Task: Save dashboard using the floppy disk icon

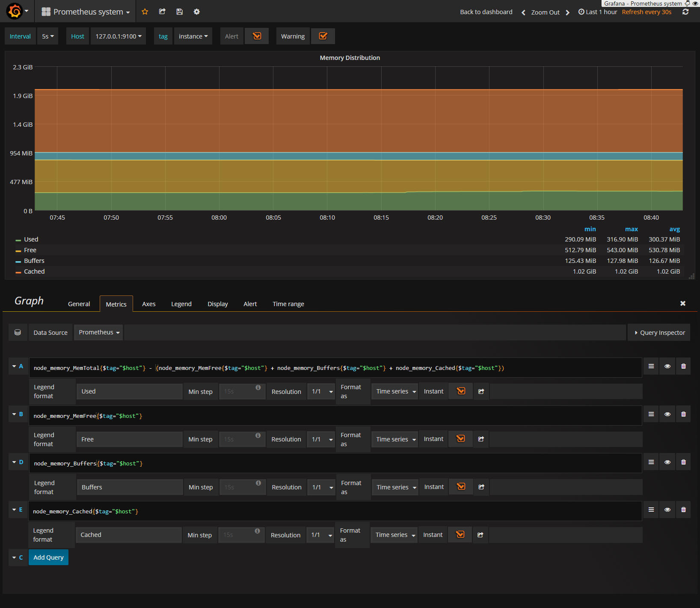Action: [179, 12]
